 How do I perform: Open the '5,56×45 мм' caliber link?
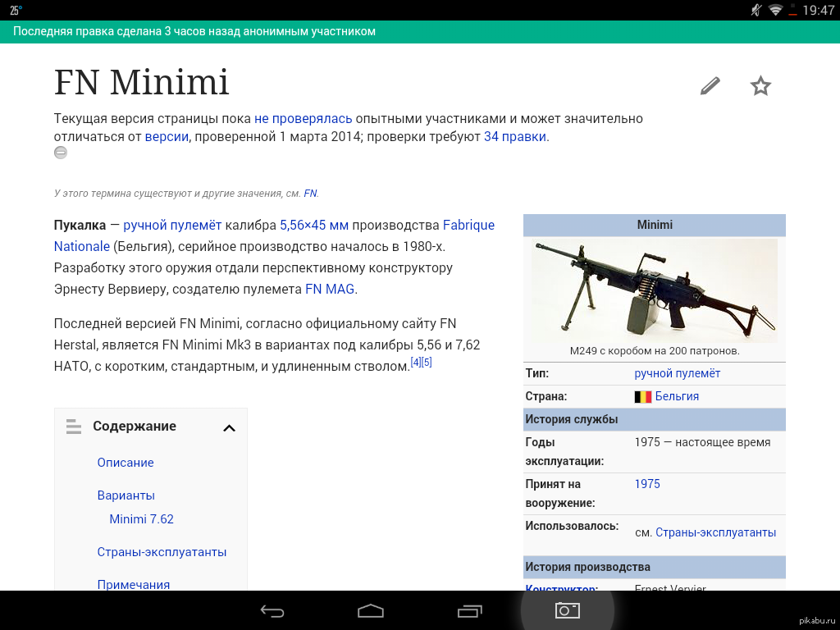(x=314, y=225)
